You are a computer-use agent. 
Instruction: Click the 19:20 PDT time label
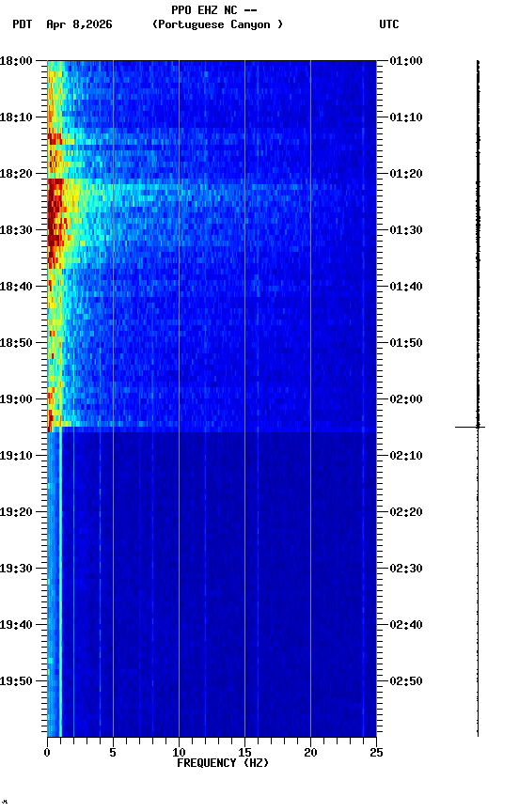click(16, 512)
